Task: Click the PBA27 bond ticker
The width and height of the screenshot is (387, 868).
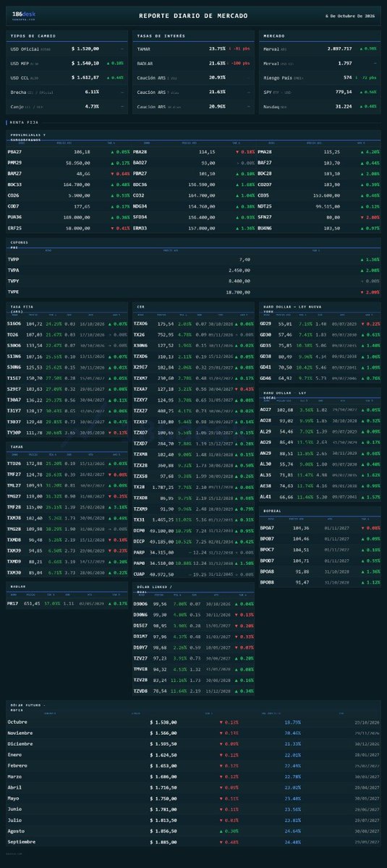Action: (x=14, y=152)
